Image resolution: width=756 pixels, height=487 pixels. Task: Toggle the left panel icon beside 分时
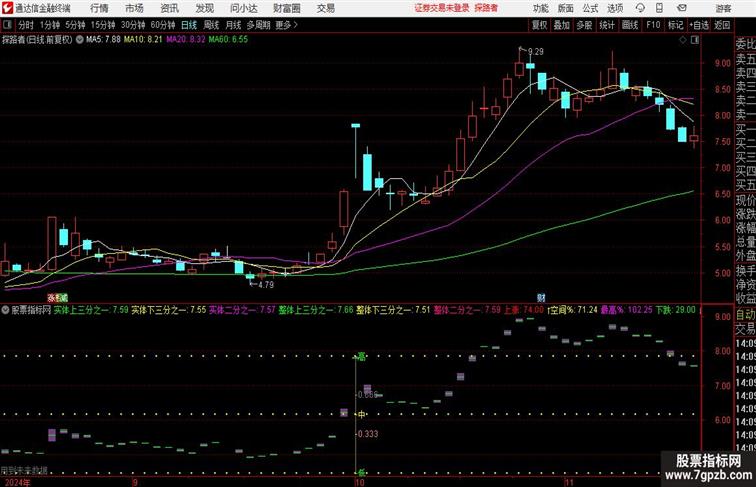(x=7, y=24)
